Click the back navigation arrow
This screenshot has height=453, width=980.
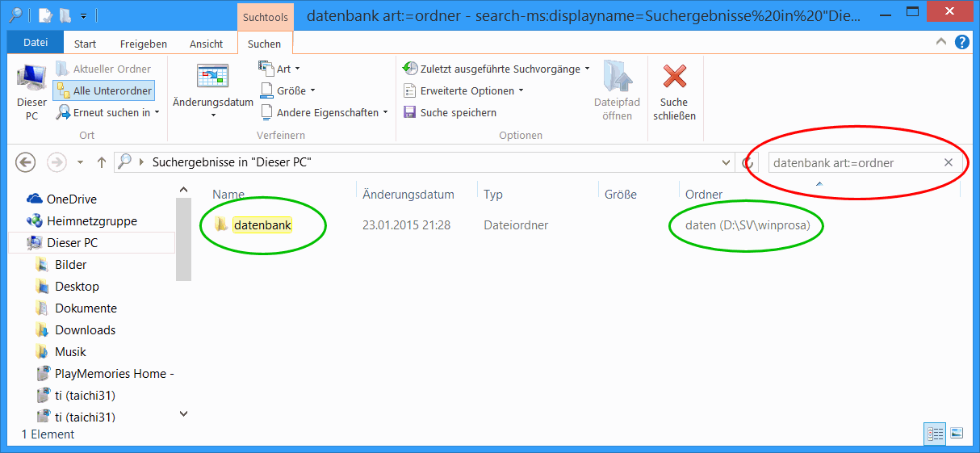pos(26,162)
